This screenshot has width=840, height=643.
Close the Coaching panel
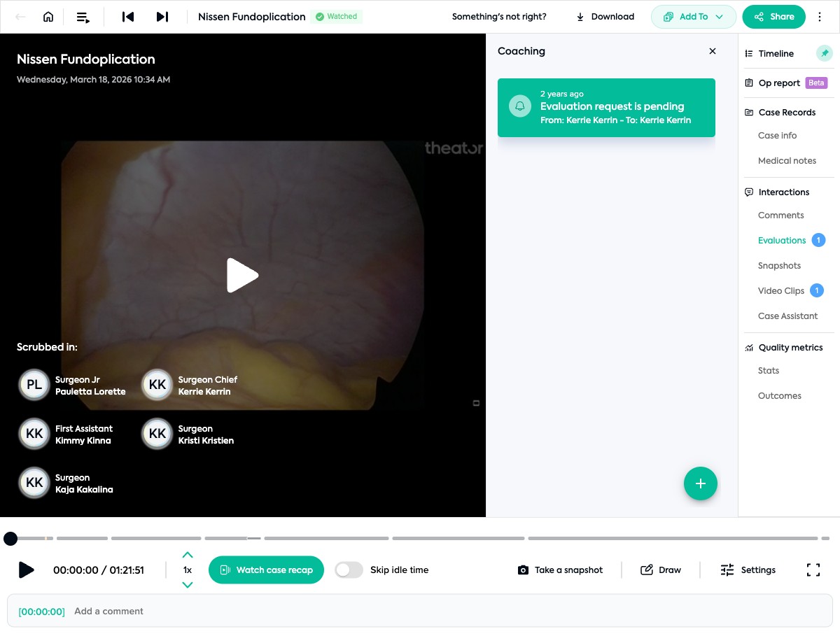coord(713,51)
